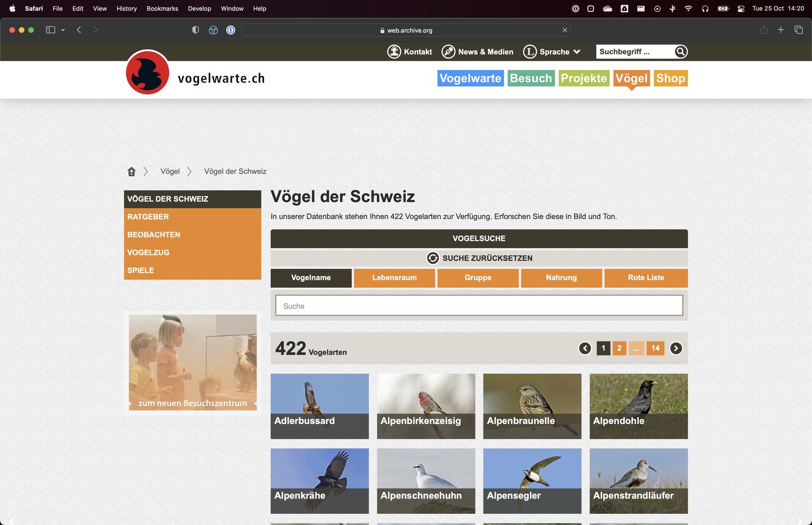Click the Suche bird name field
This screenshot has height=525, width=812.
[479, 306]
